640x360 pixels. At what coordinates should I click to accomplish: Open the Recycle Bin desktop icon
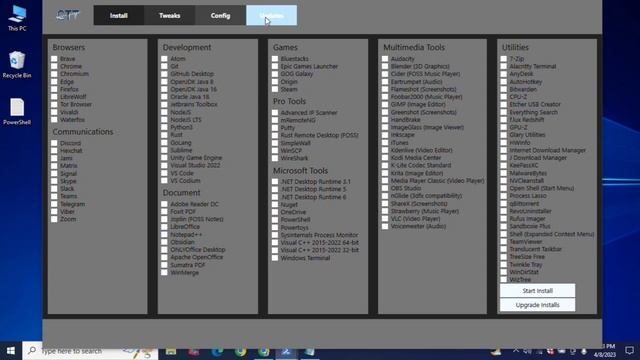[17, 64]
